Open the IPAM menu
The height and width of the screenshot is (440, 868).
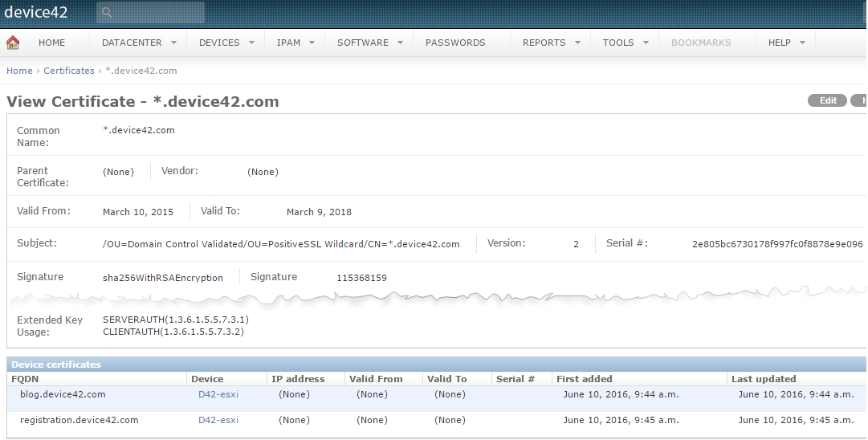(288, 43)
